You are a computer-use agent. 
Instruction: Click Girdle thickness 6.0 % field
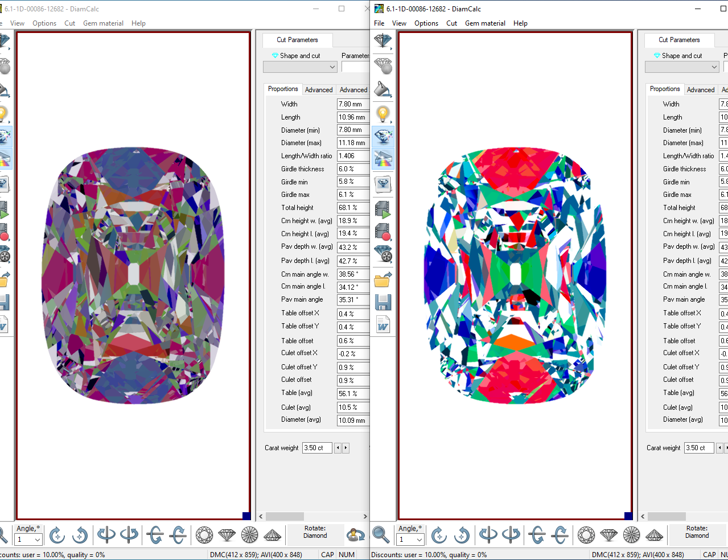[353, 169]
